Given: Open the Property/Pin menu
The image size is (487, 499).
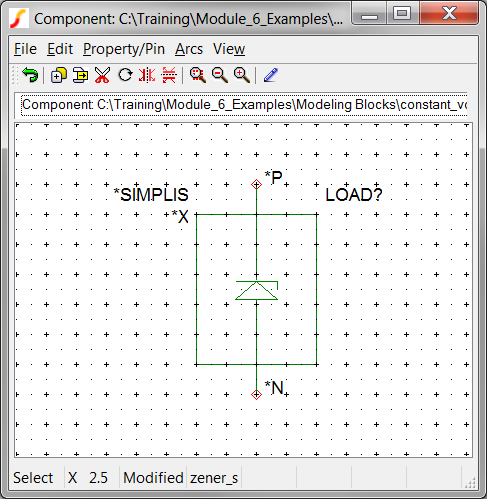Looking at the screenshot, I should 124,49.
